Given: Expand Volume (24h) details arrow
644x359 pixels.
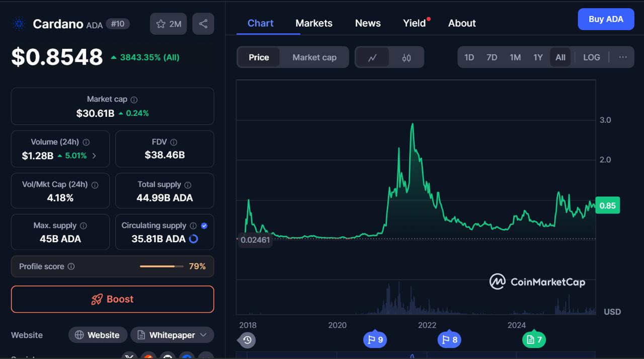Looking at the screenshot, I should pos(94,156).
